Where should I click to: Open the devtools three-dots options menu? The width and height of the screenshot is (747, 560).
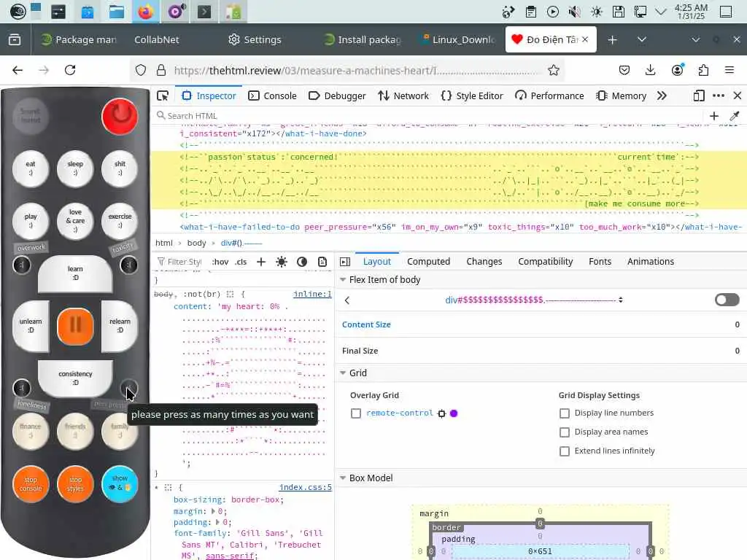point(719,96)
